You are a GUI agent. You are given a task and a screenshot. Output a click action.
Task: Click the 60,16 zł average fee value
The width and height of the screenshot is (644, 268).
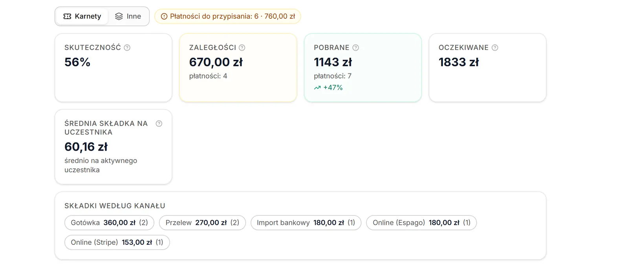click(x=86, y=147)
